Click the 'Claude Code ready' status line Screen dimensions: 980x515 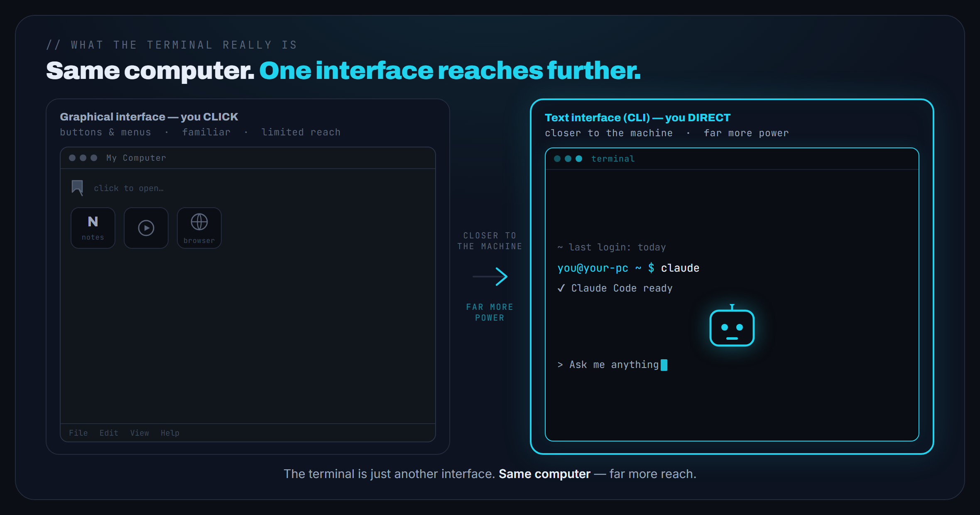[x=615, y=288]
